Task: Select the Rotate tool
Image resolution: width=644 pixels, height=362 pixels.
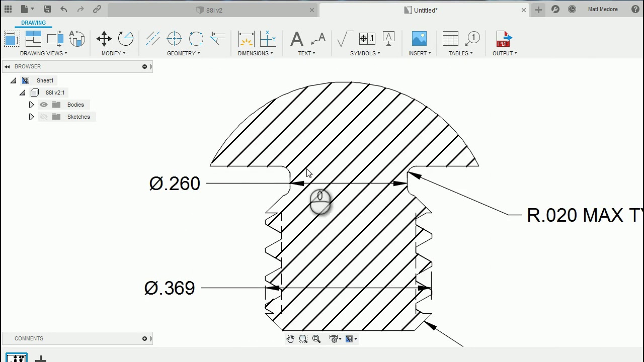Action: (126, 39)
